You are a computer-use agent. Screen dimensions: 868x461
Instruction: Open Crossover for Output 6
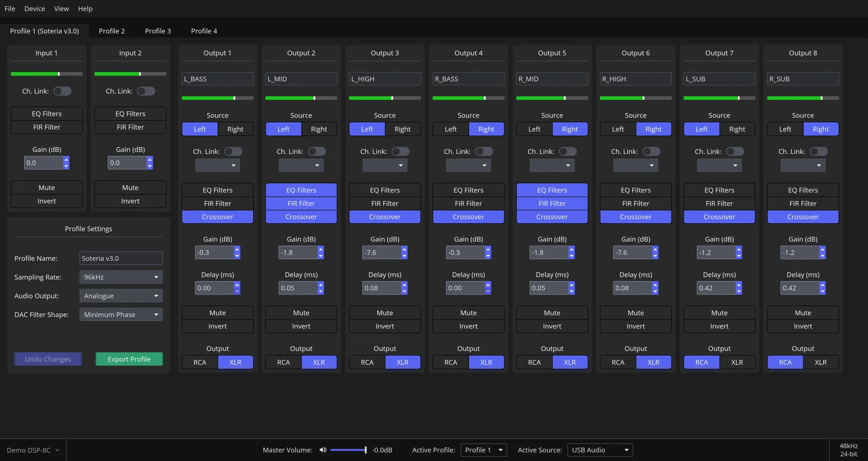(636, 217)
